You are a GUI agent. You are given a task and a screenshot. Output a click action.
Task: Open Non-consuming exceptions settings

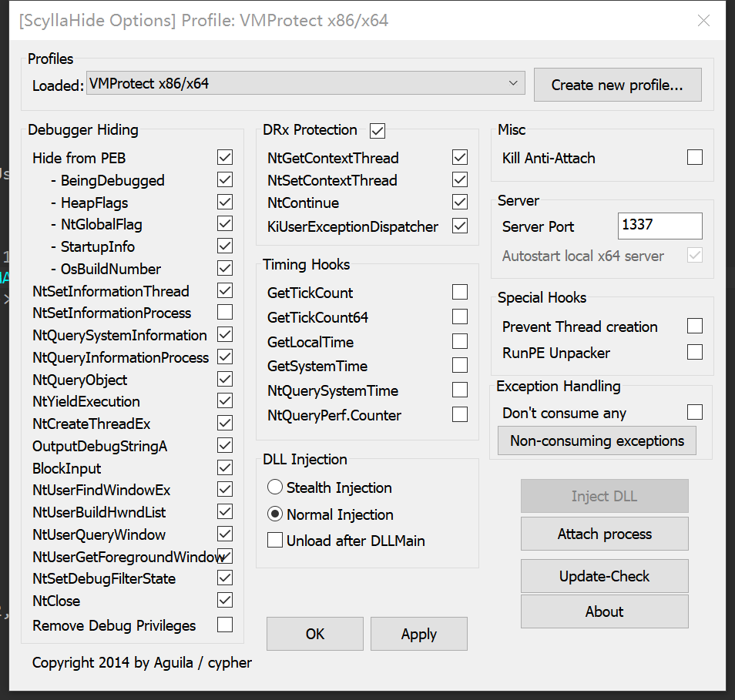click(x=597, y=440)
